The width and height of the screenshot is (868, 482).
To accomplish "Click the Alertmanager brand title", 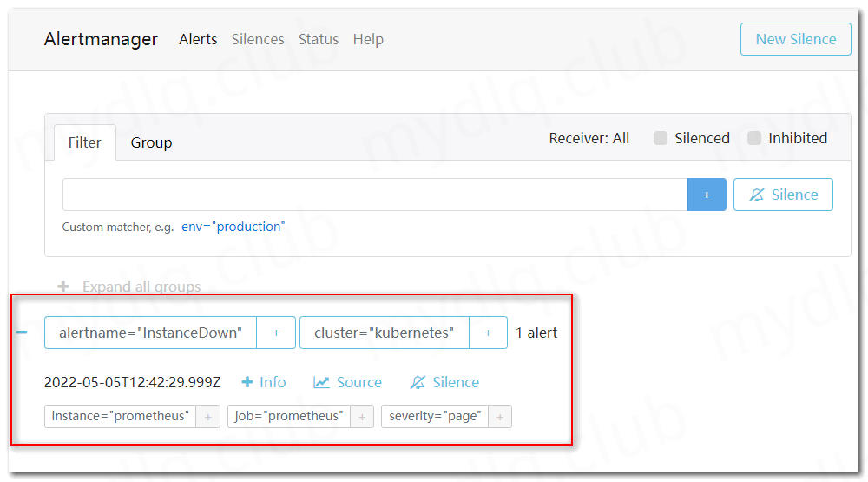I will [x=101, y=39].
